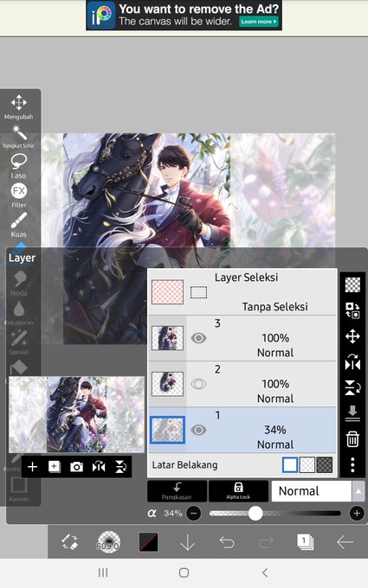Image resolution: width=368 pixels, height=588 pixels.
Task: Expand blend mode list with arrow
Action: (x=358, y=491)
